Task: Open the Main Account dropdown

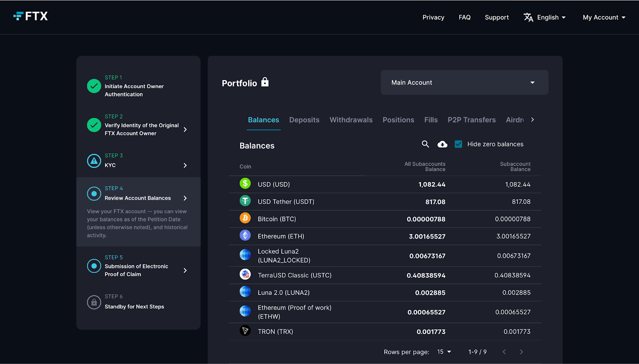Action: point(464,83)
